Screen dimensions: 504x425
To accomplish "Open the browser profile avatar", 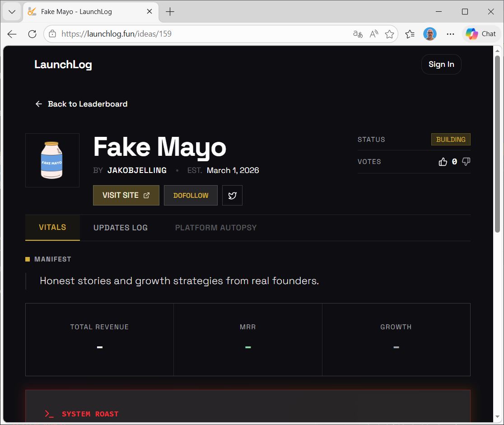I will click(x=430, y=34).
